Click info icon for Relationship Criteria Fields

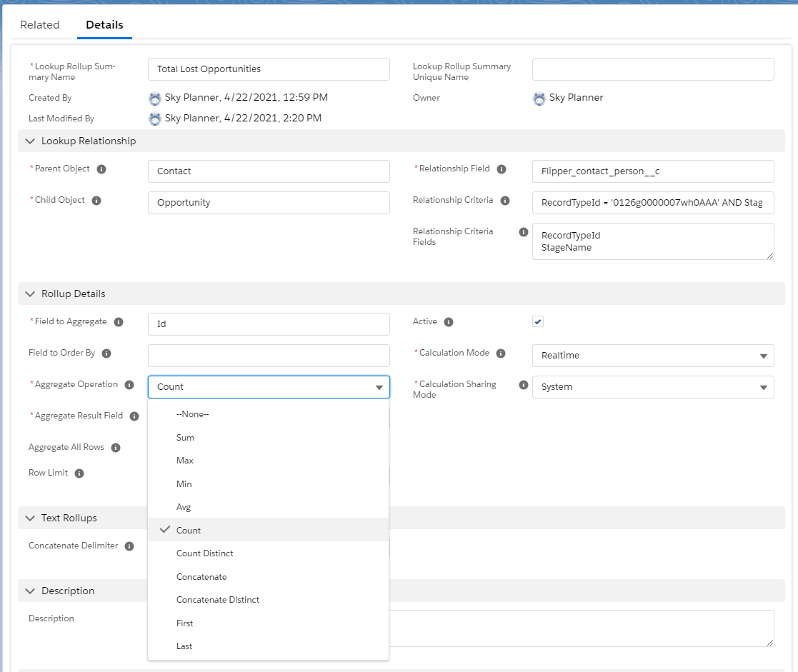[523, 232]
